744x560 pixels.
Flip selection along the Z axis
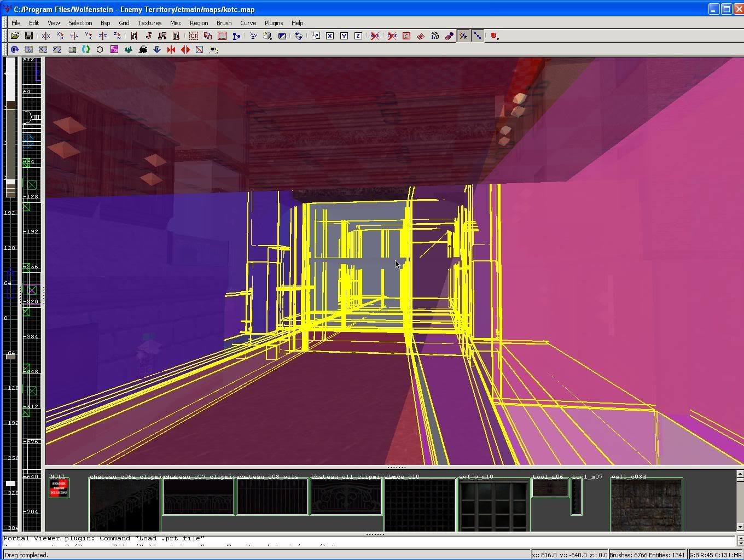point(103,36)
